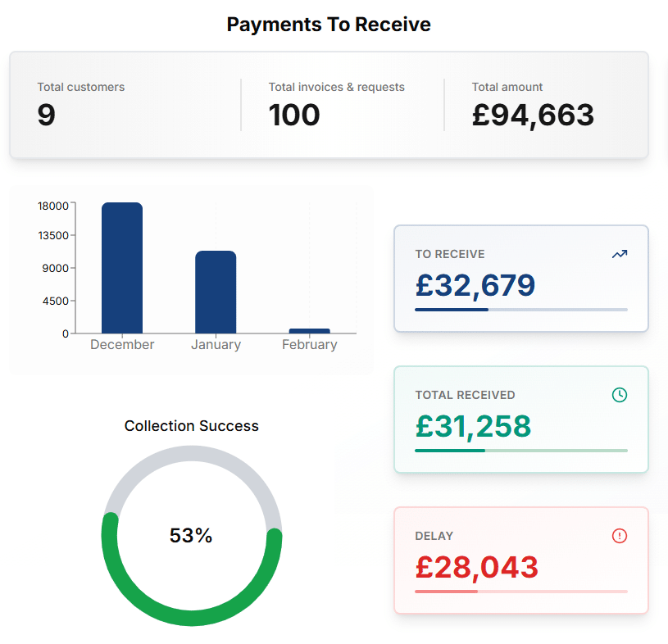Click the January bar in the chart
Image resolution: width=668 pixels, height=644 pixels.
click(x=216, y=292)
